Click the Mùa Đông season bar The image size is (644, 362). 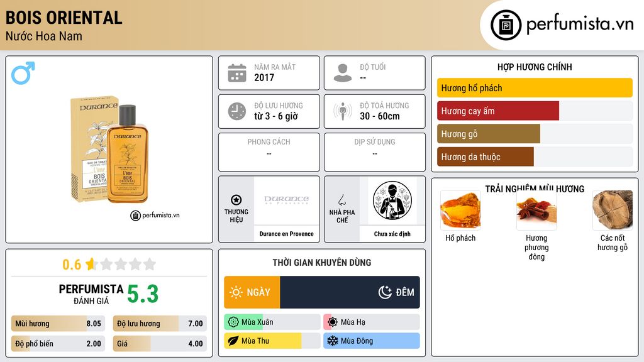[x=372, y=341]
